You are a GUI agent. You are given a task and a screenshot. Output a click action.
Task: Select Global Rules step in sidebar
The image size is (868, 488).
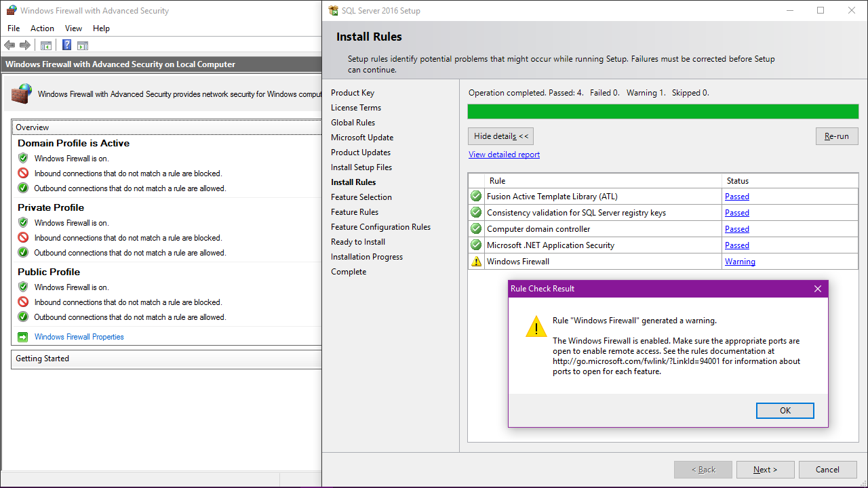pos(353,123)
